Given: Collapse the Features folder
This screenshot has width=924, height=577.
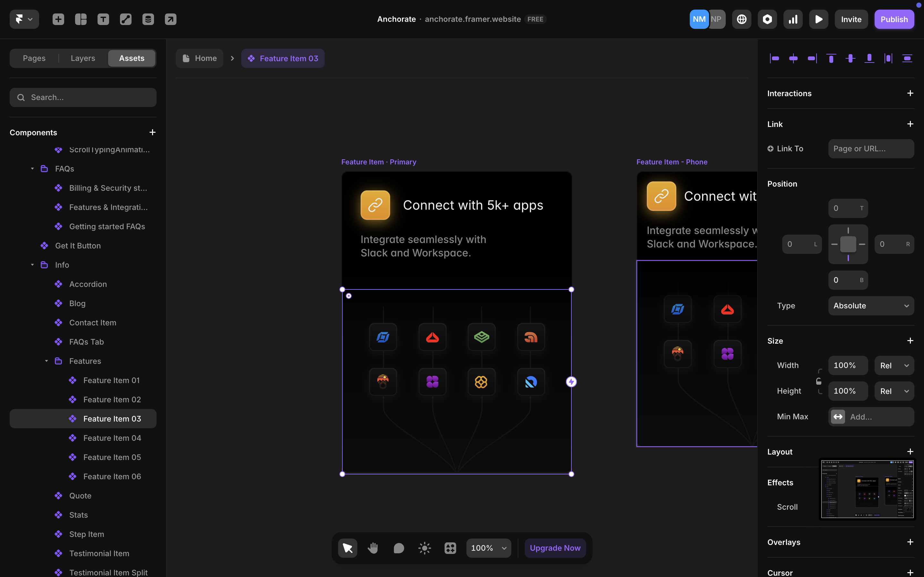Looking at the screenshot, I should click(46, 361).
